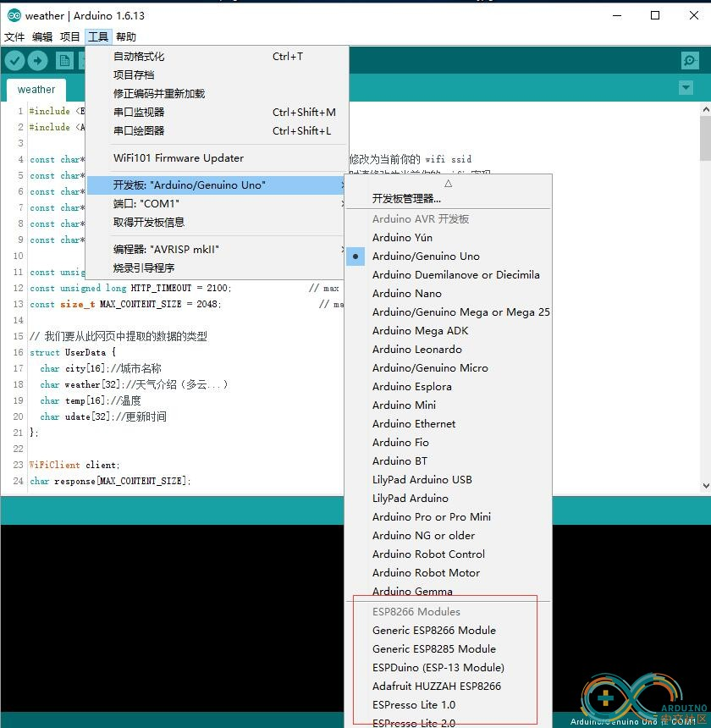711x728 pixels.
Task: Launch WiFi101 Firmware Updater
Action: click(218, 157)
